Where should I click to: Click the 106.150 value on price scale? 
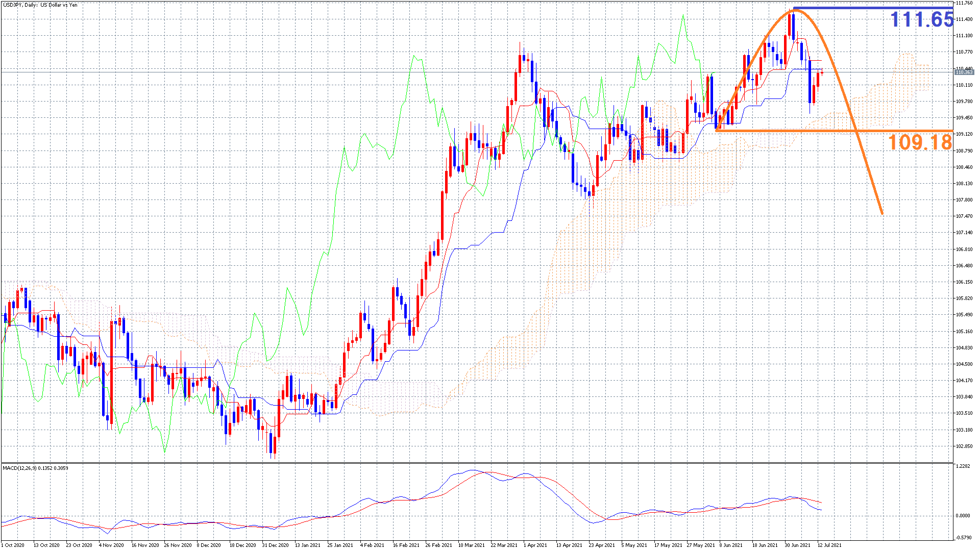tap(964, 282)
